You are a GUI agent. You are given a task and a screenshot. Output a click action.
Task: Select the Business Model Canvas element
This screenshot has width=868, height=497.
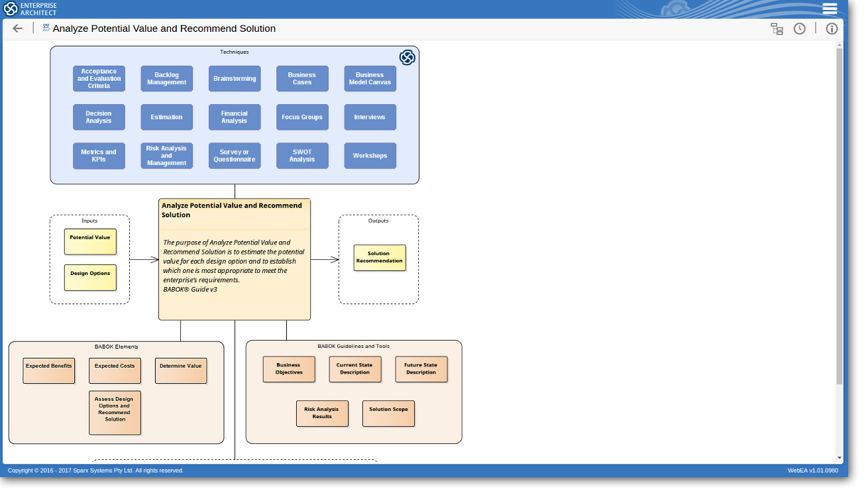click(x=370, y=79)
